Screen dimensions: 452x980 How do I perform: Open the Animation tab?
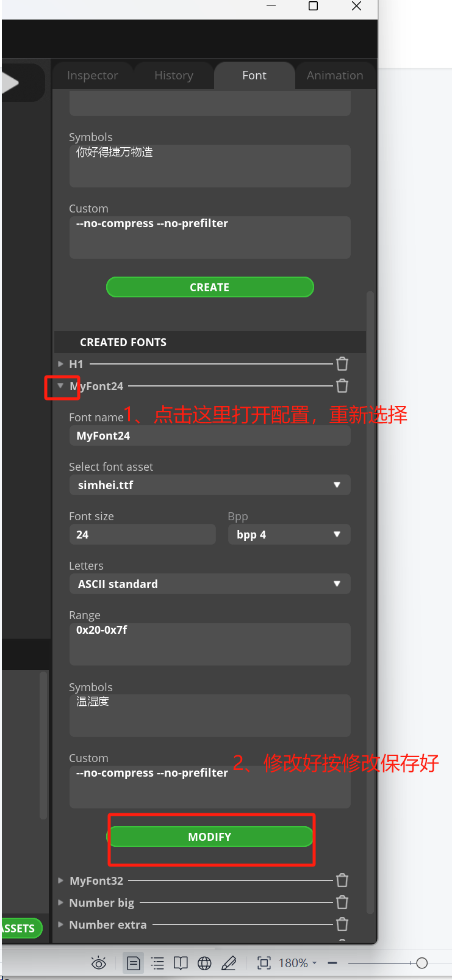tap(335, 75)
